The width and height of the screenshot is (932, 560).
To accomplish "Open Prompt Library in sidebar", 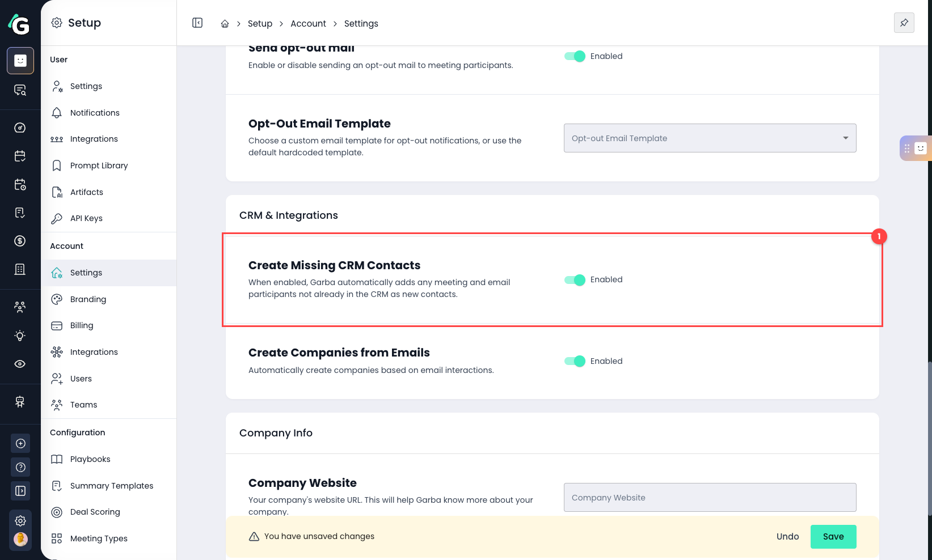I will click(109, 166).
